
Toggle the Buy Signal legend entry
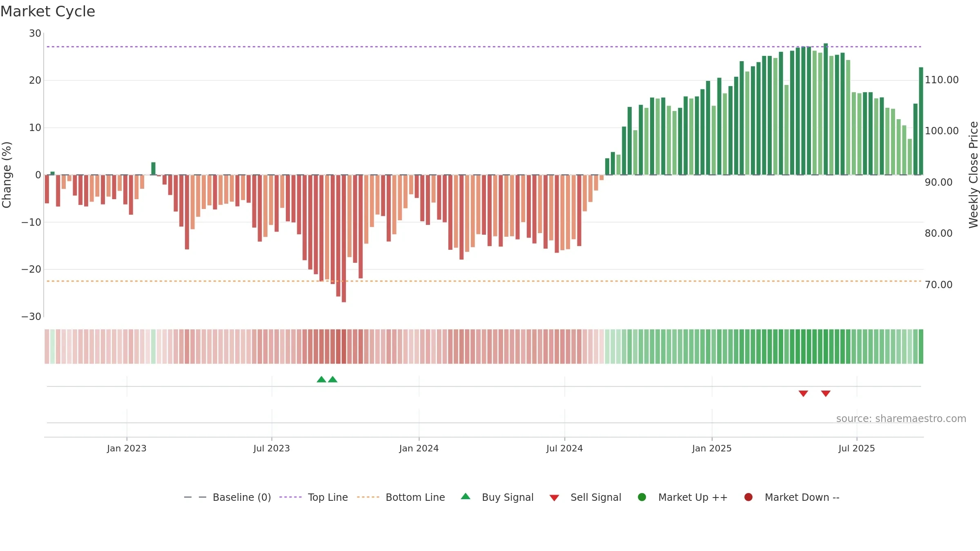(x=497, y=497)
